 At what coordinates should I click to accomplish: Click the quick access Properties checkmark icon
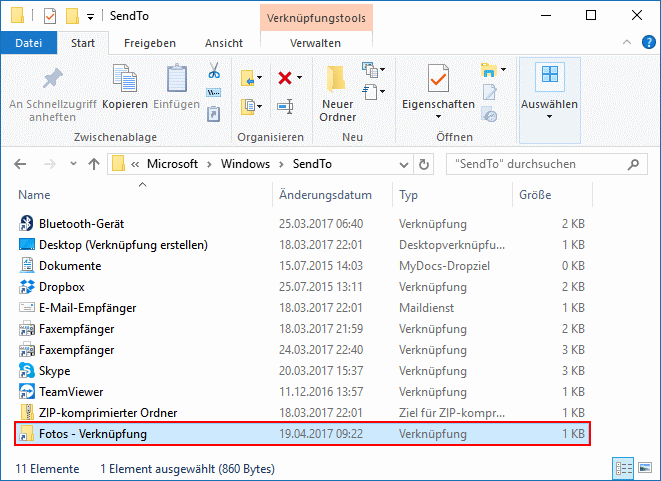50,16
